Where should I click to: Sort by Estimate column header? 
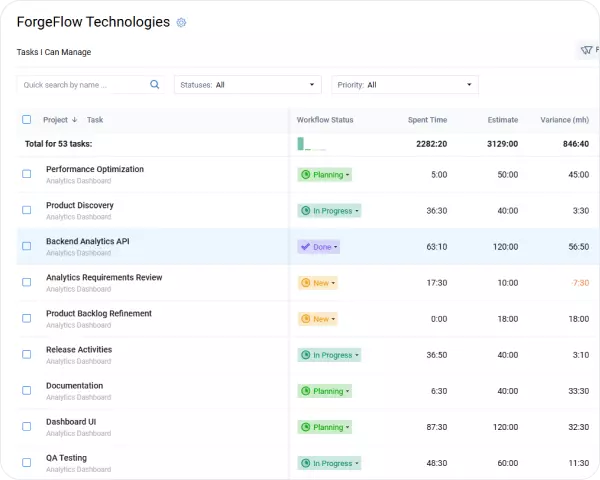coord(503,120)
